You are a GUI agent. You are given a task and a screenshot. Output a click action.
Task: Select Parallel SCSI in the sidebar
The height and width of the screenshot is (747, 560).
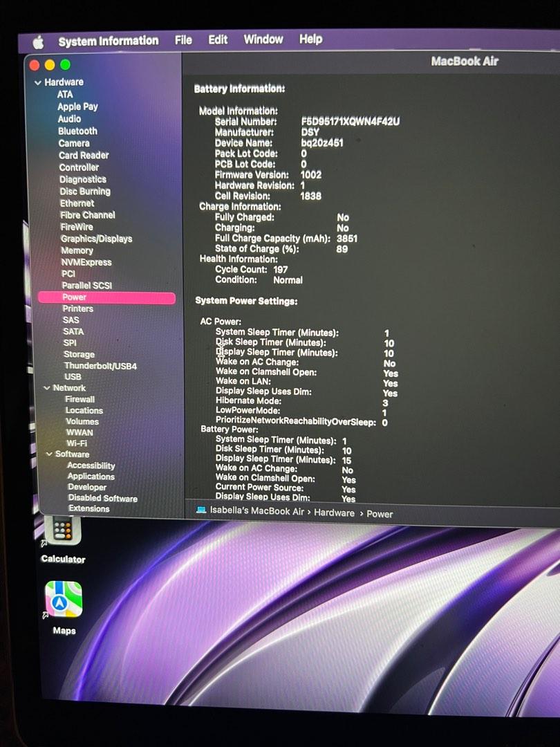pos(87,286)
